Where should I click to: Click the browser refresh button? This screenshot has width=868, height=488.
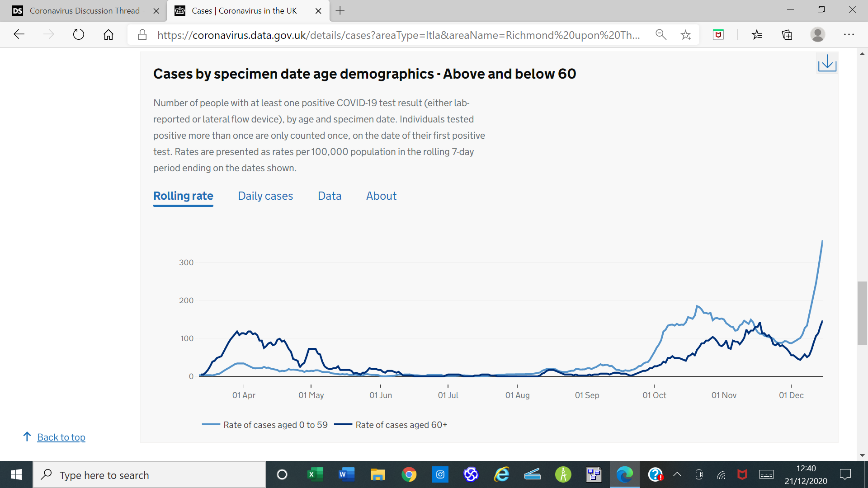pos(79,35)
